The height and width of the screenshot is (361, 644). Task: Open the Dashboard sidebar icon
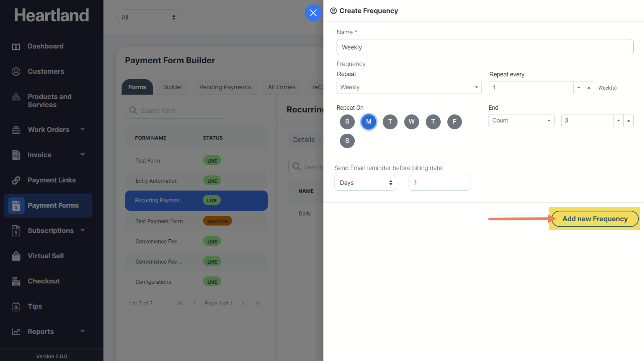point(16,46)
